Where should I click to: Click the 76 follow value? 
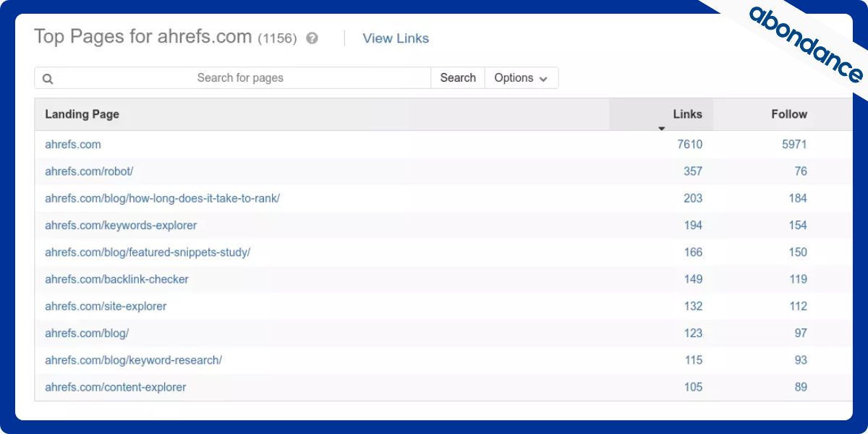(801, 171)
